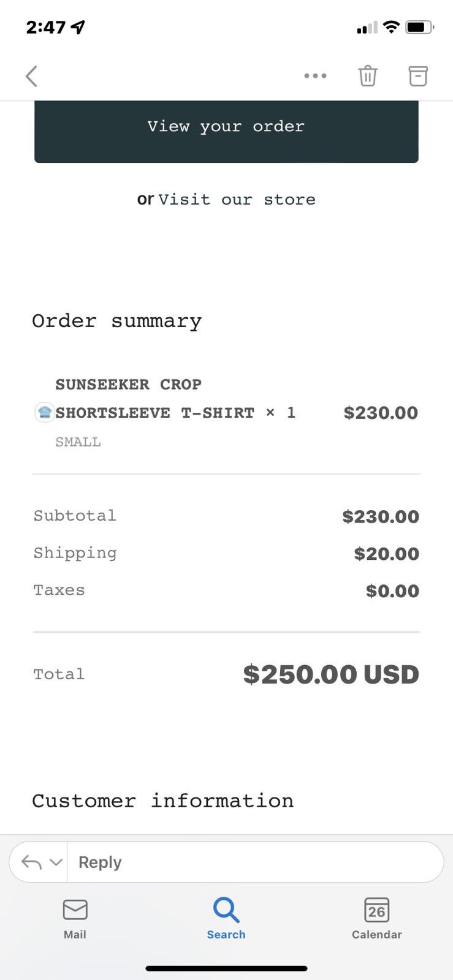Viewport: 453px width, 980px height.
Task: Tap the $250.00 USD total amount
Action: pos(331,674)
